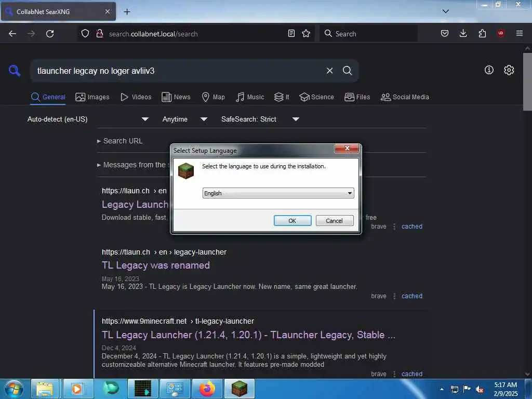
Task: Switch to Minecraft setup taskbar icon
Action: click(x=239, y=389)
